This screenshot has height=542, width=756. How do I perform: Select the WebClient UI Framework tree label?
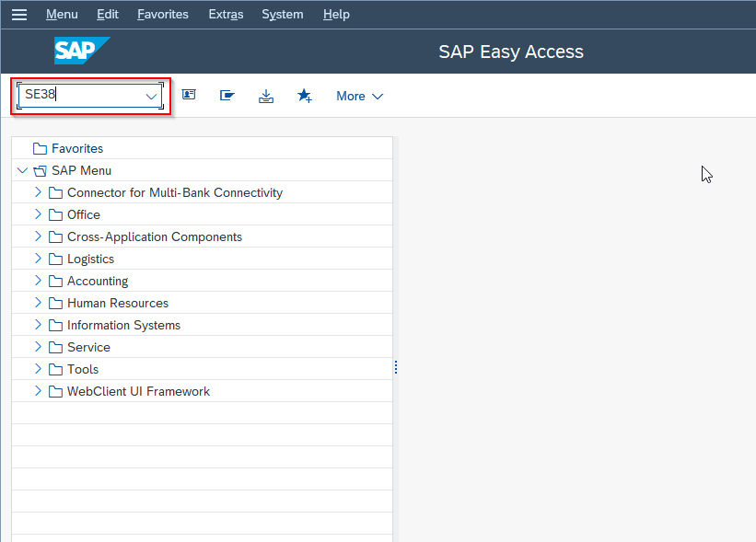click(138, 392)
